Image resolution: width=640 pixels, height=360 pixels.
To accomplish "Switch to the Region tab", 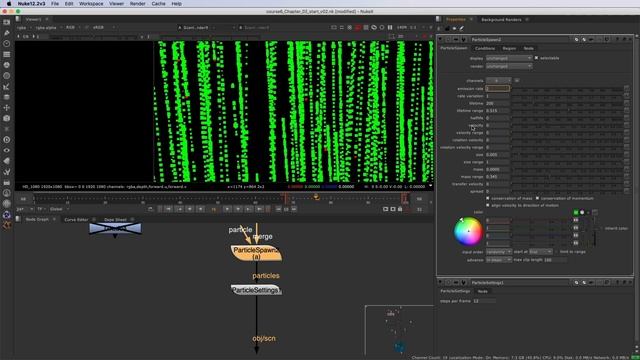I will [509, 49].
